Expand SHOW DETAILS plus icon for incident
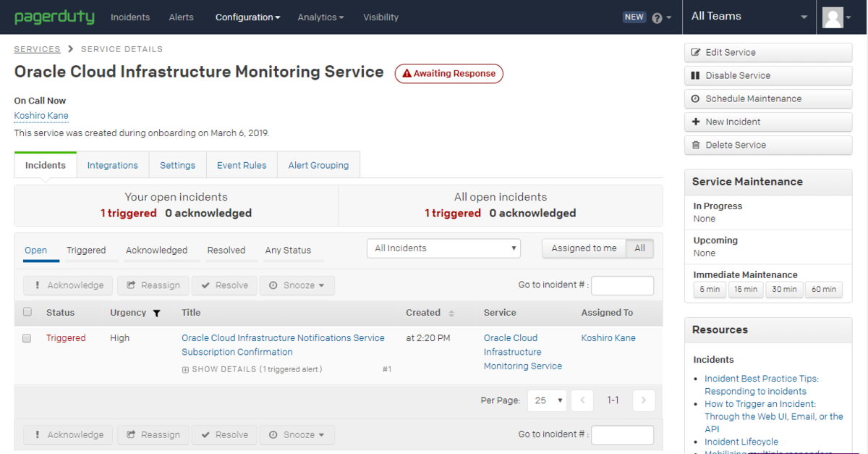Screen dimensions: 868x454 185,369
